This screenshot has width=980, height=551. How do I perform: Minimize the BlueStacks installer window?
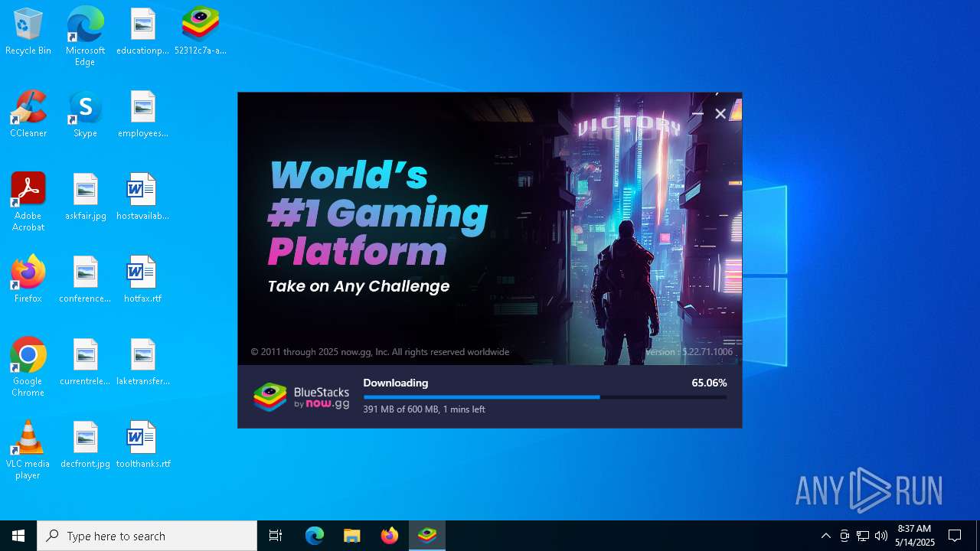(697, 114)
